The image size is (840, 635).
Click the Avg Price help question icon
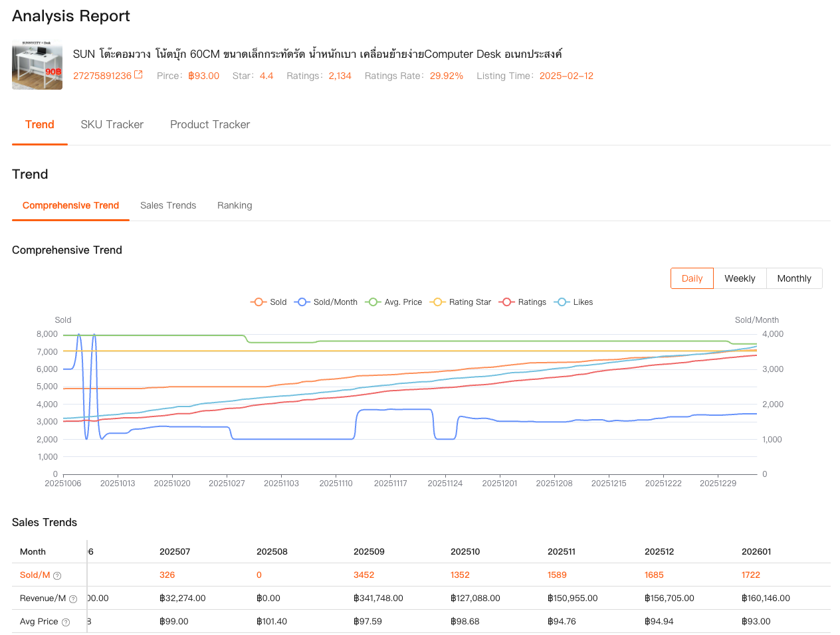pyautogui.click(x=66, y=622)
